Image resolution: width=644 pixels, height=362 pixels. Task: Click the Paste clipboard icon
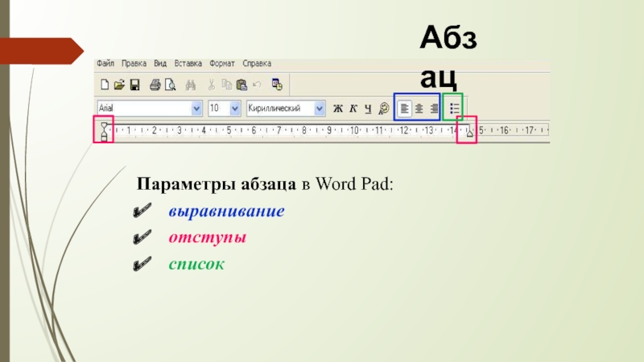(x=241, y=84)
